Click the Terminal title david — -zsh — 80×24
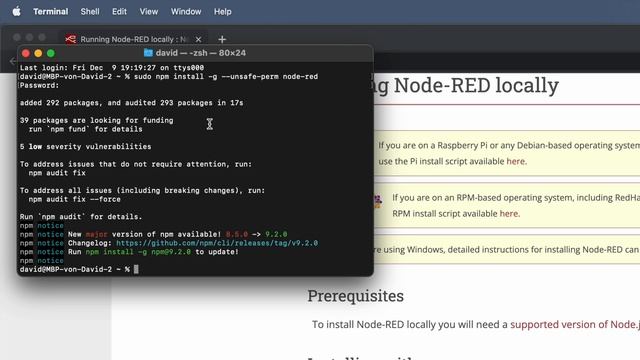Image resolution: width=640 pixels, height=360 pixels. (200, 53)
